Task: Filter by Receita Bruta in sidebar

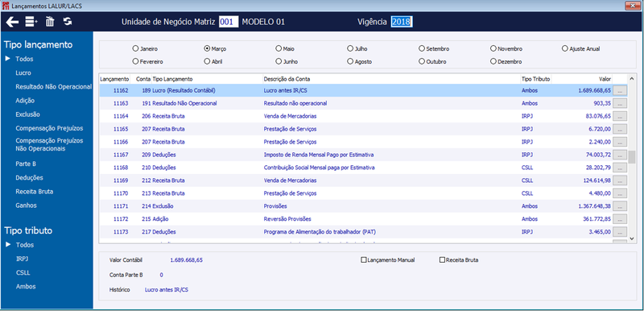Action: click(34, 192)
